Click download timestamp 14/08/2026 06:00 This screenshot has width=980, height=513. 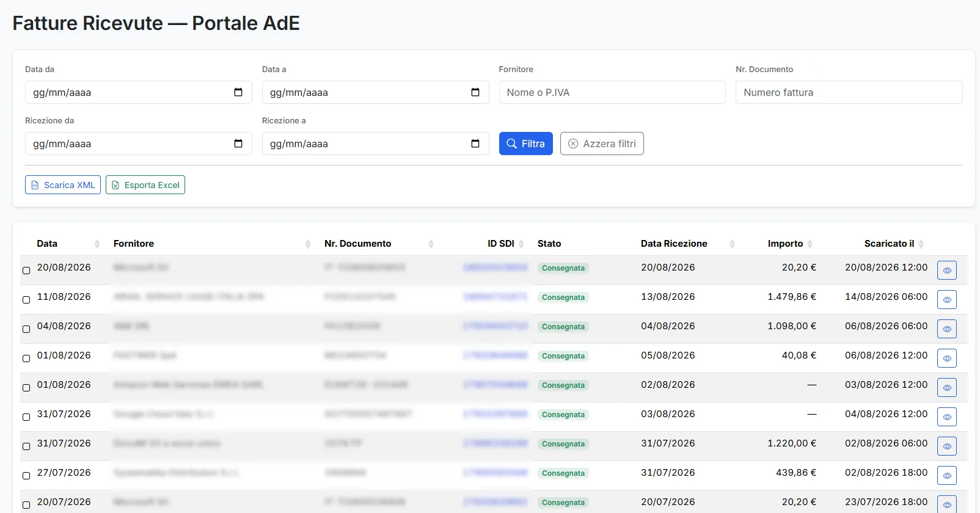click(x=886, y=297)
